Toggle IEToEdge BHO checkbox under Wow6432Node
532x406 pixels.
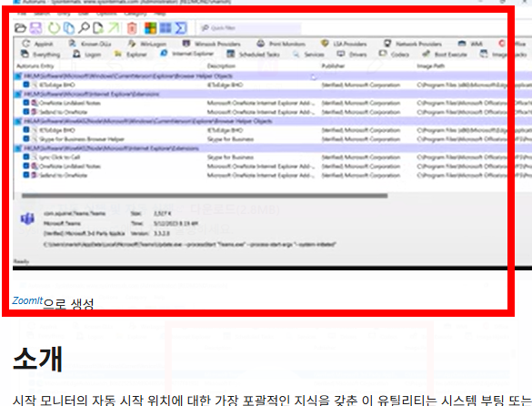coord(26,129)
